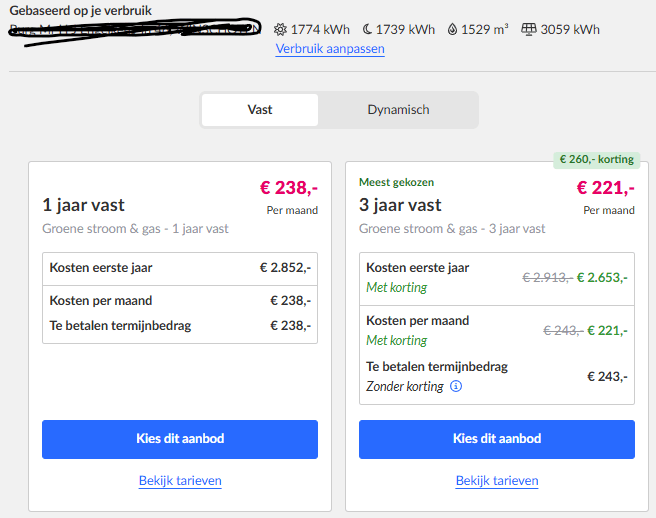This screenshot has height=518, width=656.
Task: Open Bekijk tarieven under 1 jaar vast
Action: [180, 481]
